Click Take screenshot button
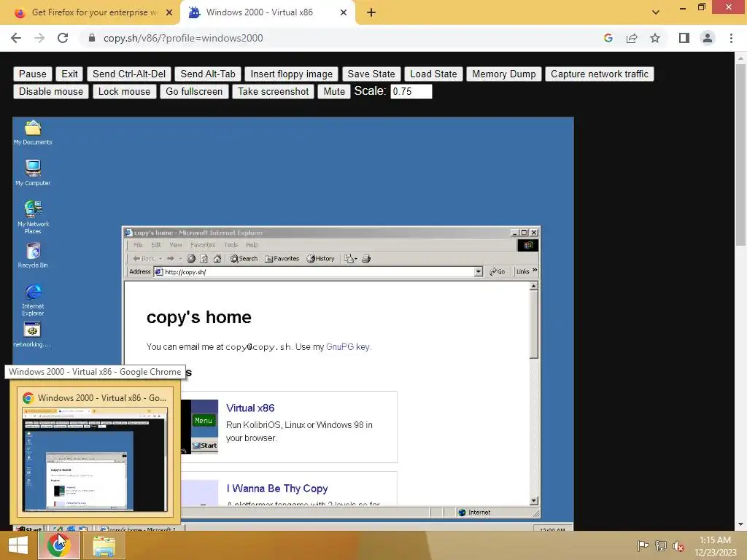Screen dimensions: 747x560 pyautogui.click(x=274, y=91)
